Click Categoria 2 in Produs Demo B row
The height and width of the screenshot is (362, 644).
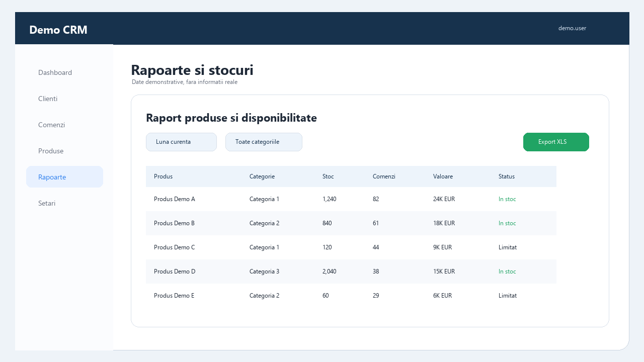pos(264,223)
